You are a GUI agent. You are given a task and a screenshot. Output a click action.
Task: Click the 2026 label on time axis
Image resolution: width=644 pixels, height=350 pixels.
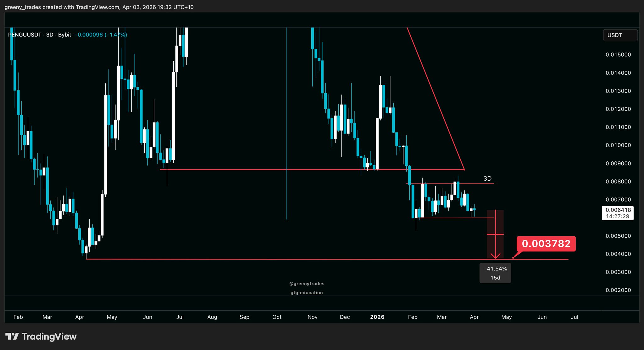(377, 317)
